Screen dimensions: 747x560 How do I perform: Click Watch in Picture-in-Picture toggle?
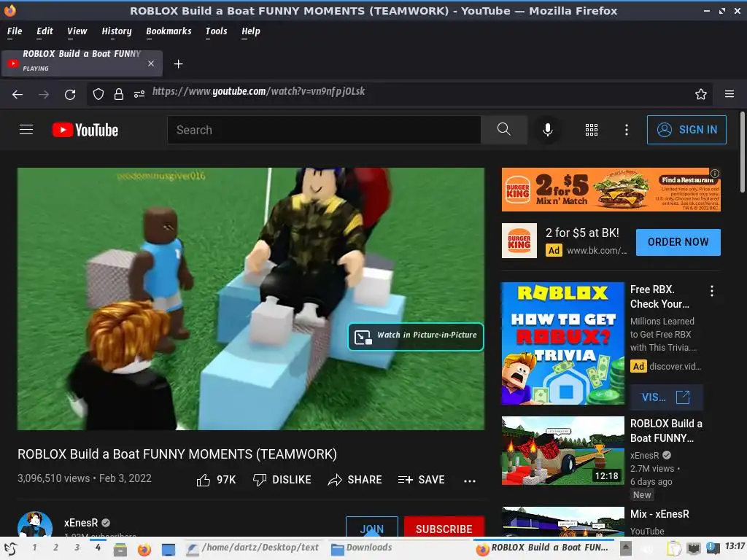pyautogui.click(x=416, y=337)
